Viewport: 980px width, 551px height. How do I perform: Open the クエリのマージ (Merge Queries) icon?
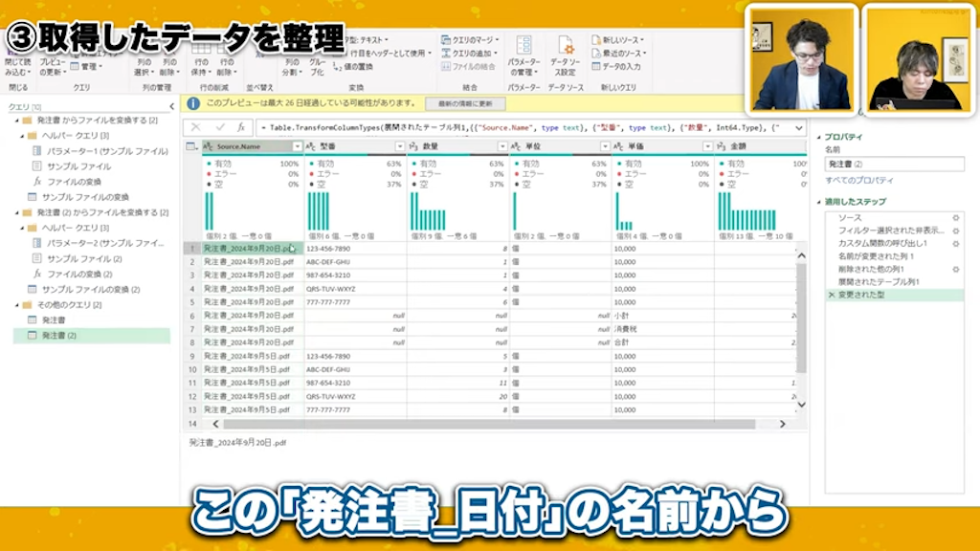click(x=447, y=40)
